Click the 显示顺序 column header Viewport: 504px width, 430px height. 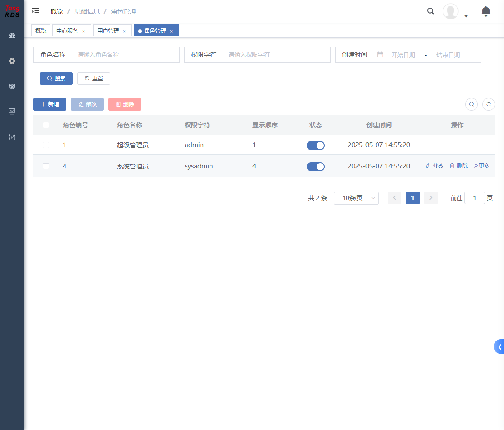pos(265,125)
